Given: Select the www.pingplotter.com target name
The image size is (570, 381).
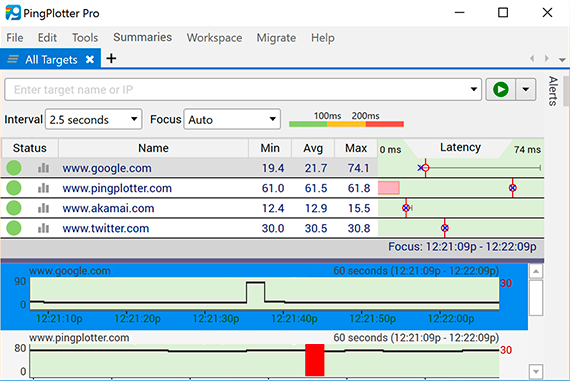Looking at the screenshot, I should click(117, 188).
